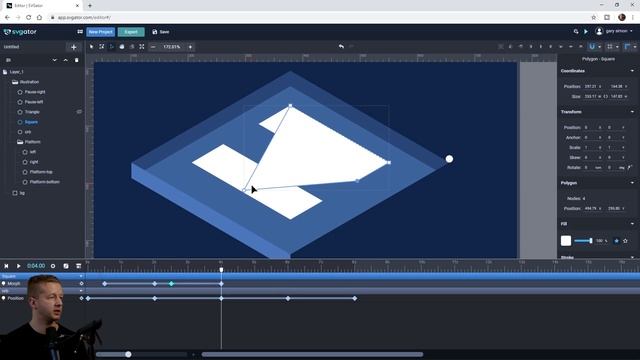Toggle the grid display button
The height and width of the screenshot is (360, 640).
coord(610,47)
